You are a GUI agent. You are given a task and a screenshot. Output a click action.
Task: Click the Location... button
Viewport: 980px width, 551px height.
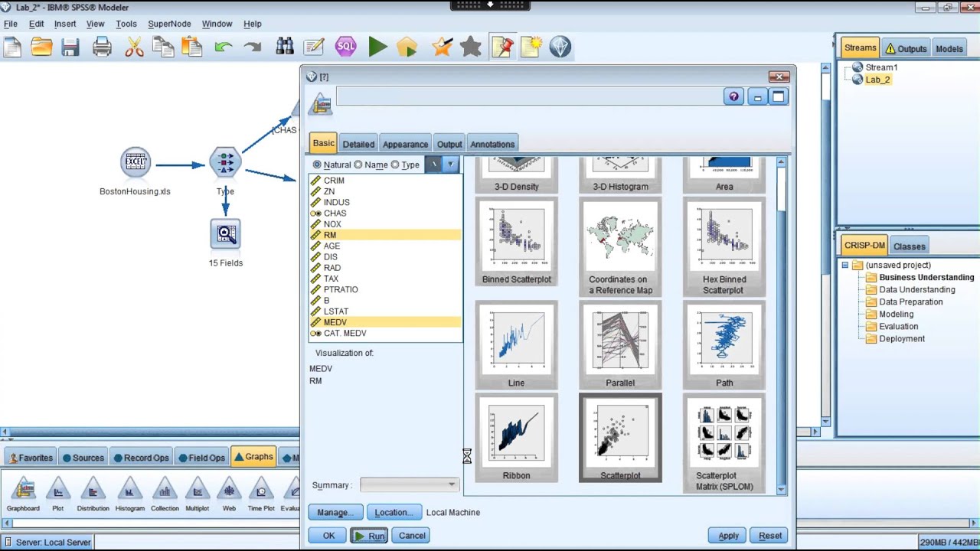[x=394, y=512]
